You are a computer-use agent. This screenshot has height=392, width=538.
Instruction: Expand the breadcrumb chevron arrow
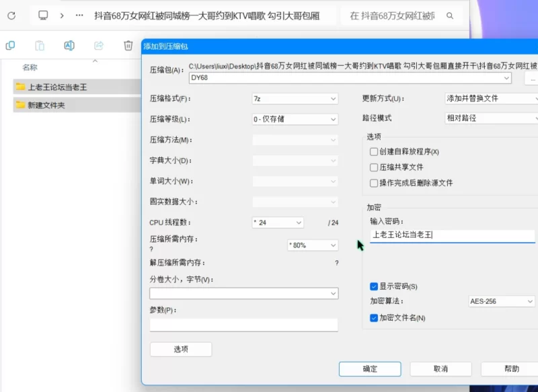coord(62,15)
